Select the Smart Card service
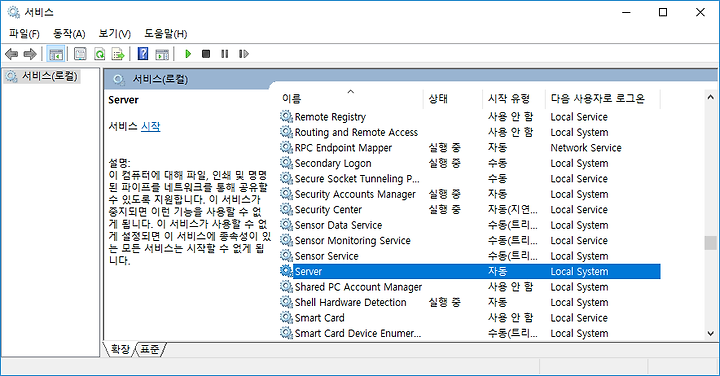Screen dimensions: 720x376 click(469, 318)
